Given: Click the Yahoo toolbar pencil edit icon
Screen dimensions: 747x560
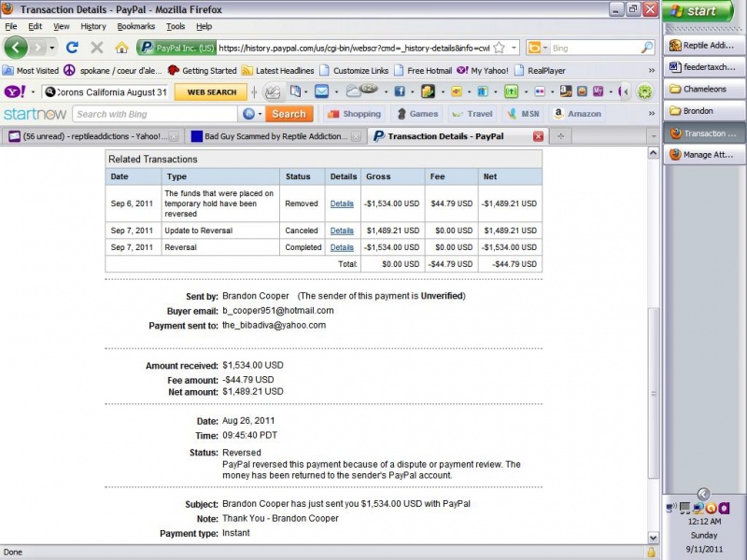Looking at the screenshot, I should click(273, 91).
